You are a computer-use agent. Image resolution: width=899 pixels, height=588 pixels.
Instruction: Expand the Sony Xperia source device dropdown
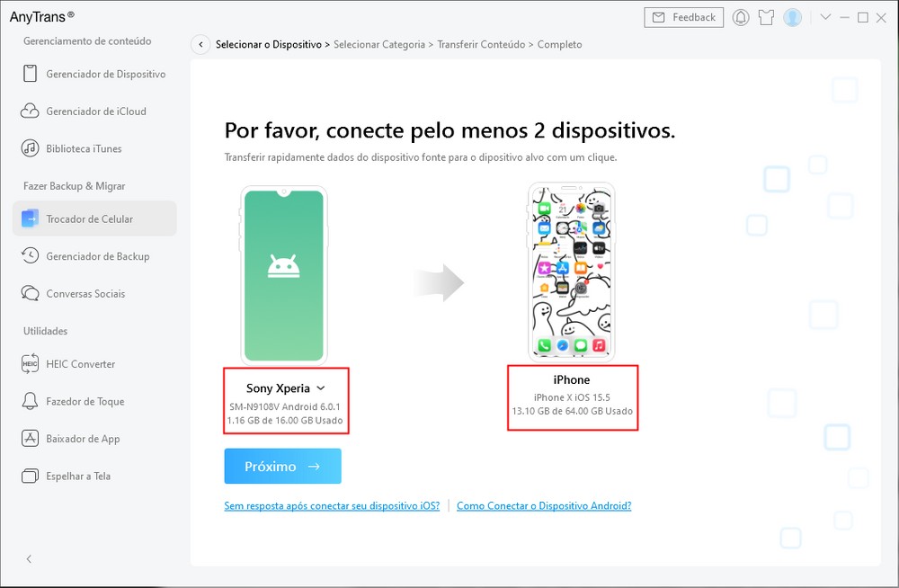tap(321, 389)
